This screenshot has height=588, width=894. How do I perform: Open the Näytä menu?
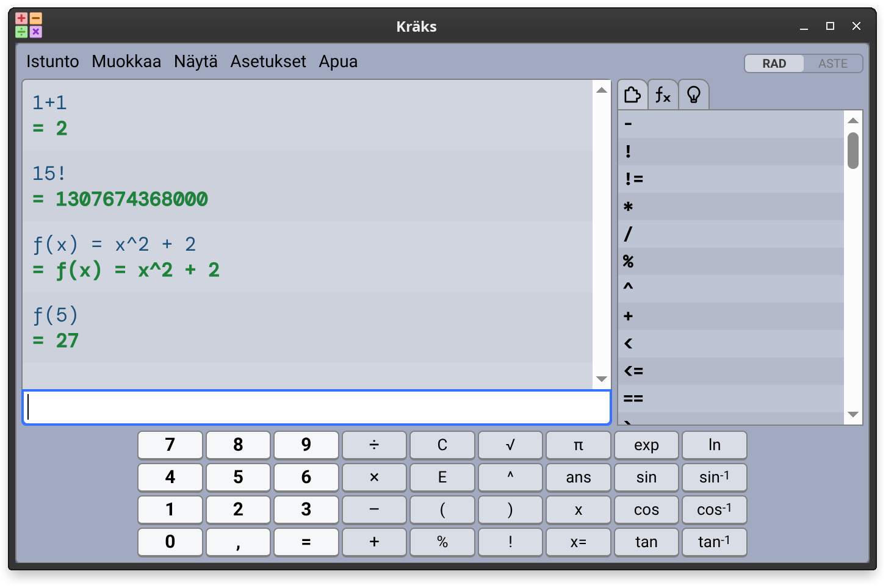195,62
